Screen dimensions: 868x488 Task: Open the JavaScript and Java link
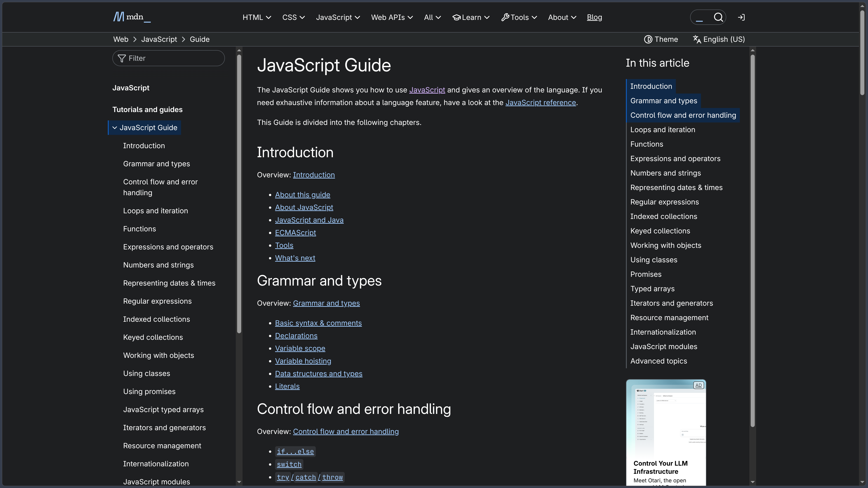309,220
